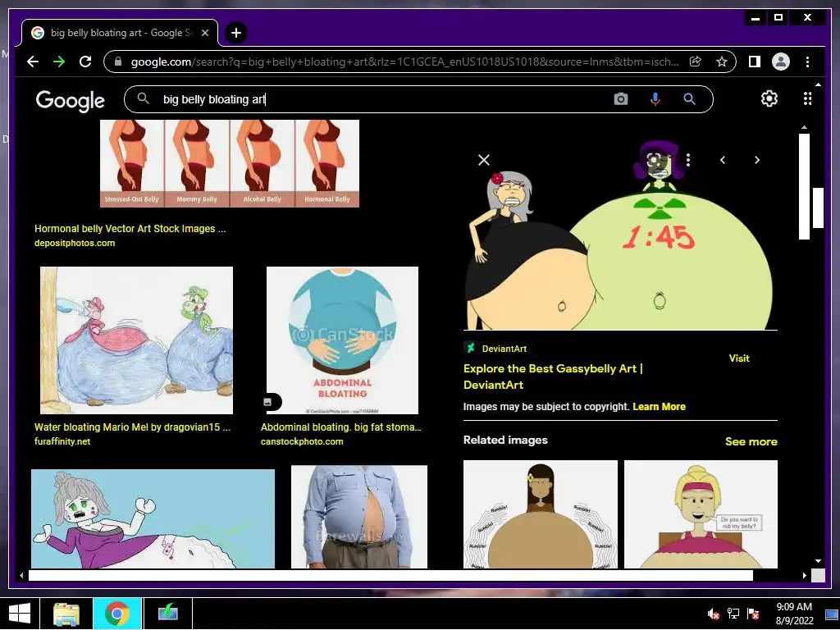The image size is (840, 630).
Task: Open the Chrome three-dot menu
Action: pos(807,62)
